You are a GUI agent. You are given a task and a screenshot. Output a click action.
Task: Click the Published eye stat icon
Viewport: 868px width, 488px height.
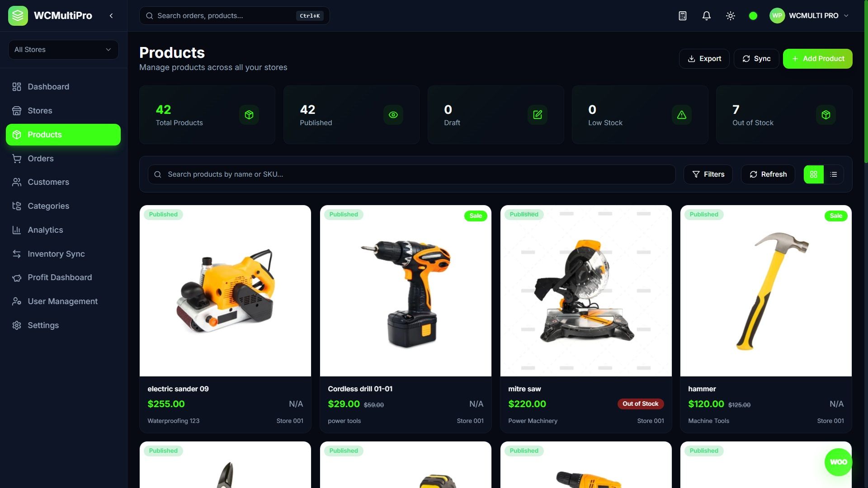393,115
